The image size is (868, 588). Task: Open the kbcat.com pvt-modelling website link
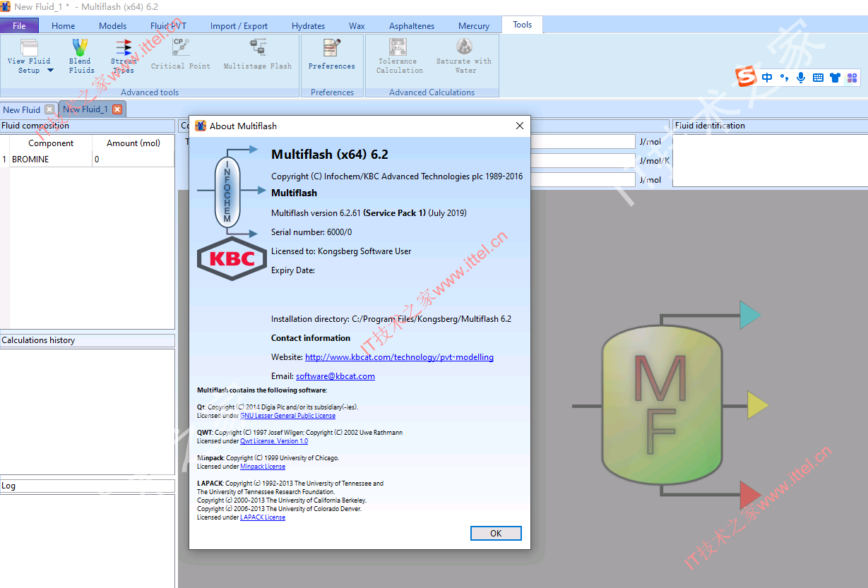399,357
